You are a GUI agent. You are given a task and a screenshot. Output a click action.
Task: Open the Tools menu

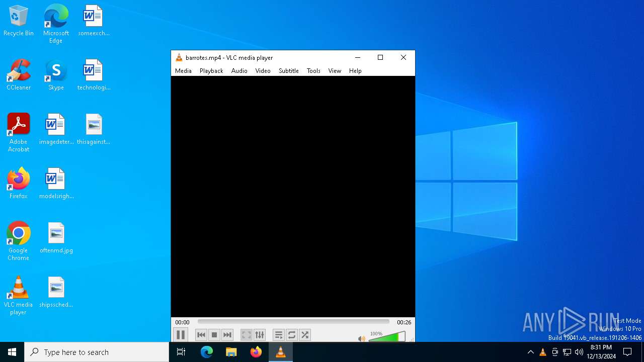[x=313, y=71]
